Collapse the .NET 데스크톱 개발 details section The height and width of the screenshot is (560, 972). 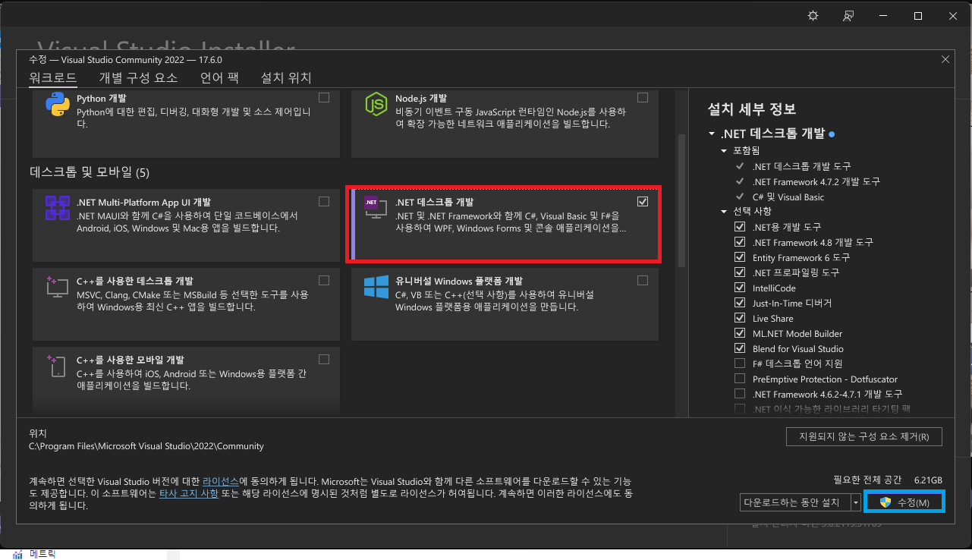[x=712, y=134]
